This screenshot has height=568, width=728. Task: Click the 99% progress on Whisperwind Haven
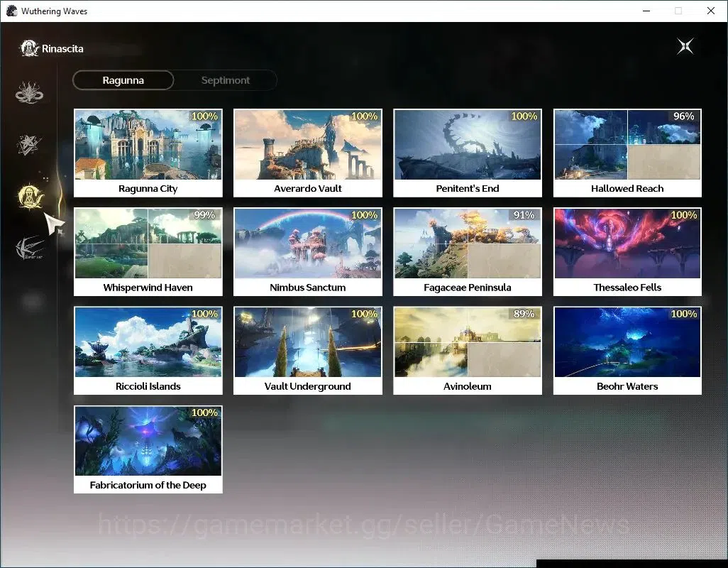[204, 215]
